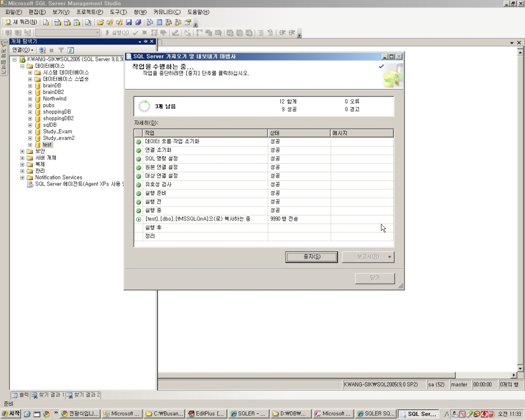Click Stop icon in Object Explorer toolbar
The image size is (525, 420).
click(52, 50)
